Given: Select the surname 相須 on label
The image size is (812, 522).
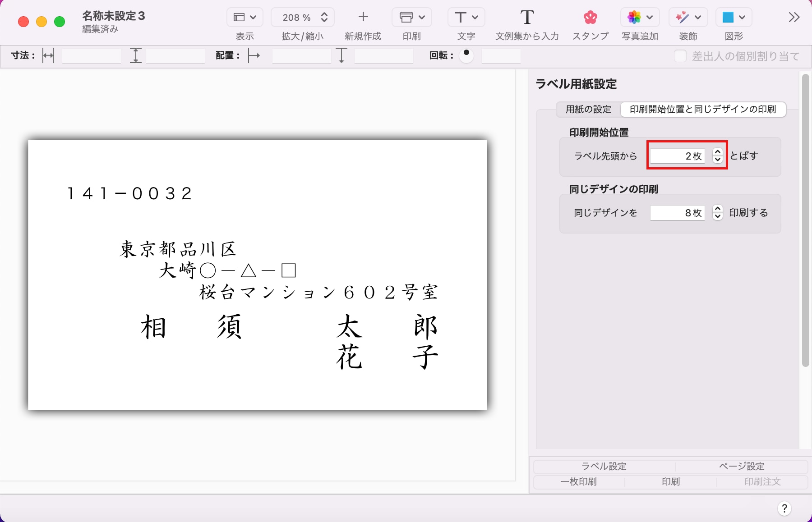Looking at the screenshot, I should click(x=192, y=326).
